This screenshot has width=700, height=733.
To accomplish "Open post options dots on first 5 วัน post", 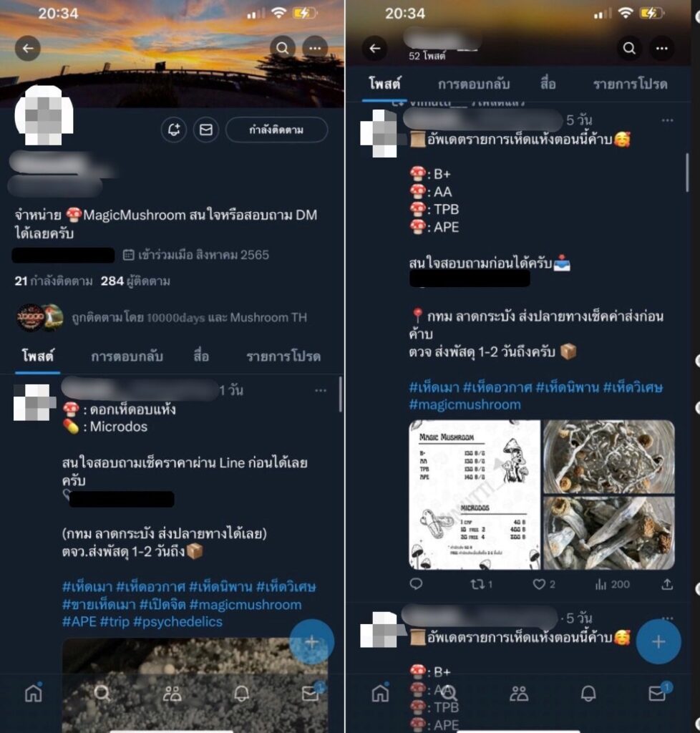I will tap(667, 120).
